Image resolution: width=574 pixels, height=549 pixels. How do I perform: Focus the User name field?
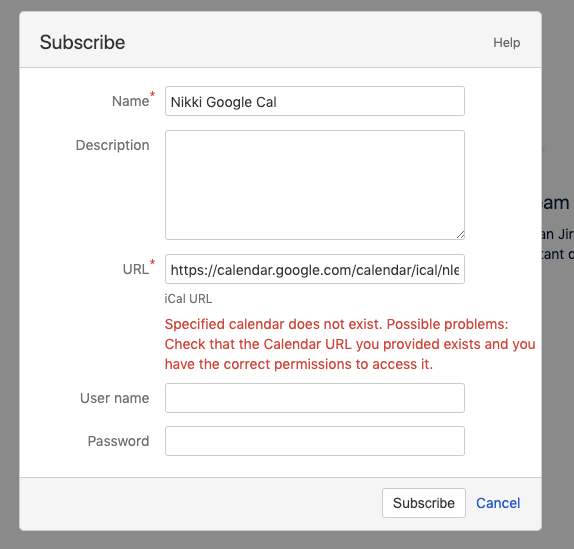pos(315,398)
